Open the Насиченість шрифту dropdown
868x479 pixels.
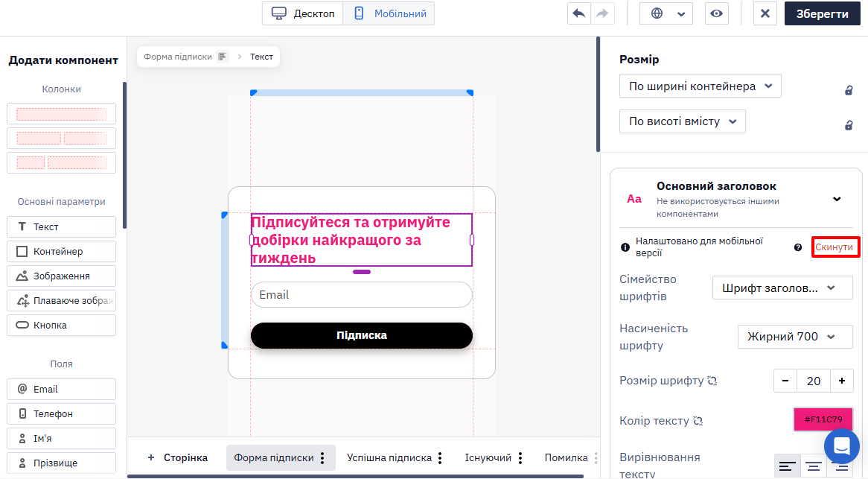(x=795, y=337)
